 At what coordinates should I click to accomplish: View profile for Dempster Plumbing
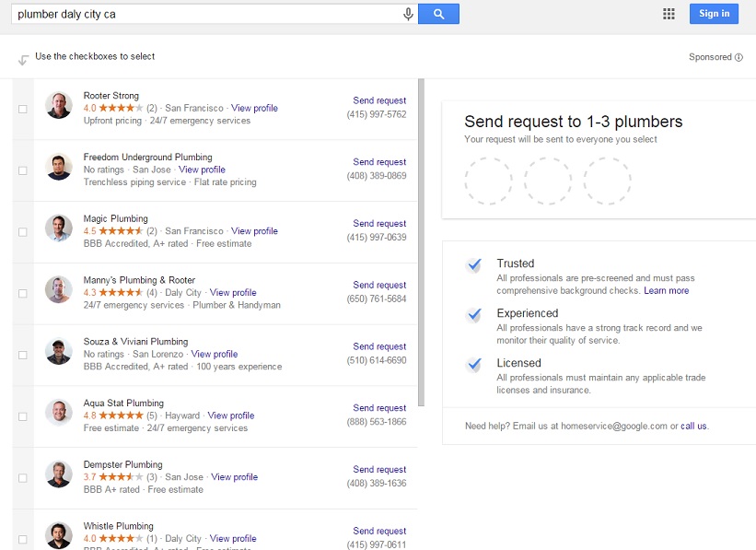234,477
